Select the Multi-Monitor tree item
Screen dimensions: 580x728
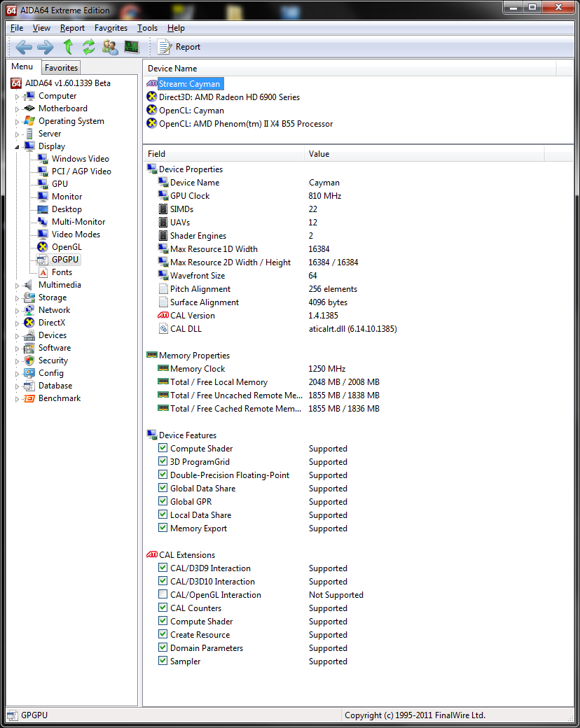[x=78, y=221]
